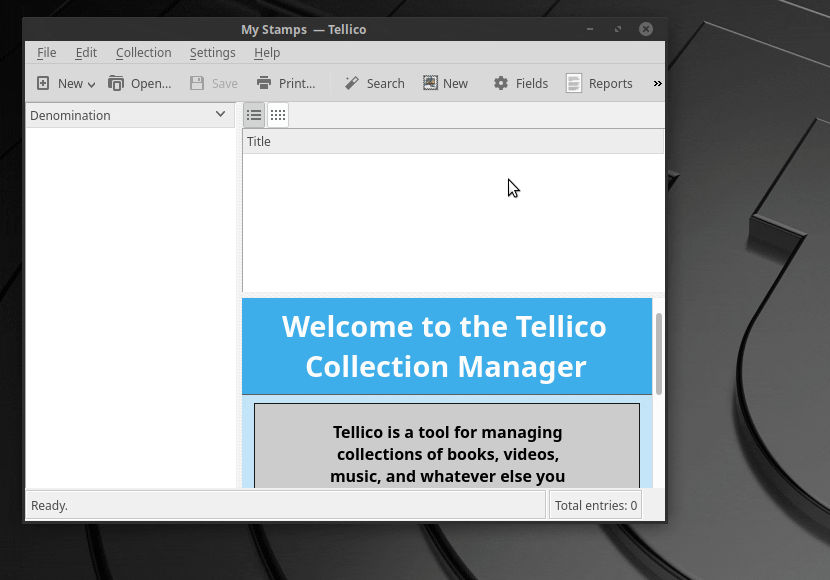The height and width of the screenshot is (580, 830).
Task: Open the Settings menu
Action: coord(212,52)
